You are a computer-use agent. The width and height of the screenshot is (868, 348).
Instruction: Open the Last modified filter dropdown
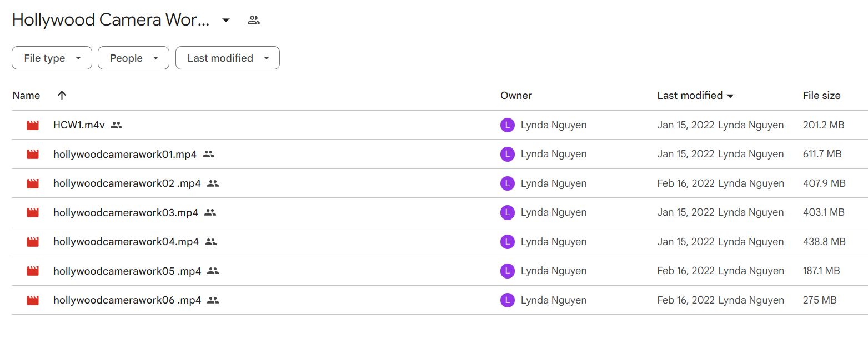(x=228, y=58)
